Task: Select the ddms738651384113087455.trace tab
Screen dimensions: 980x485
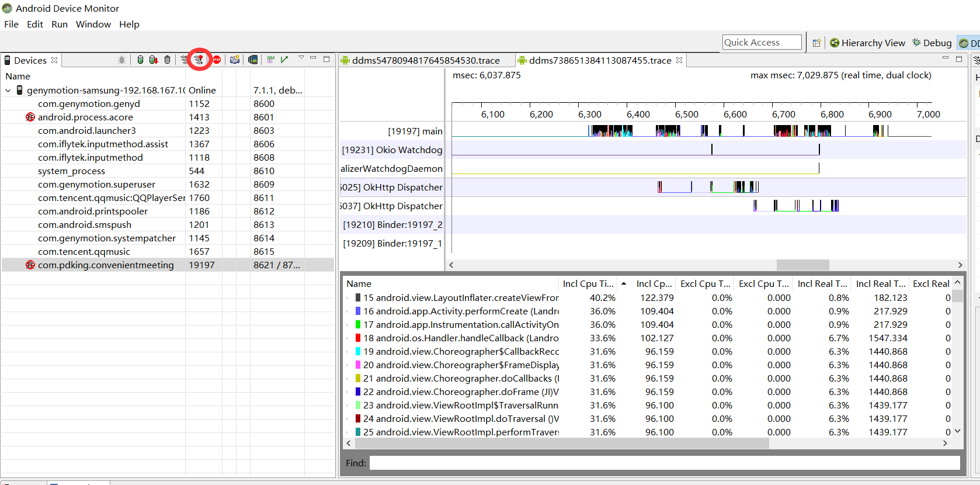Action: pos(600,60)
